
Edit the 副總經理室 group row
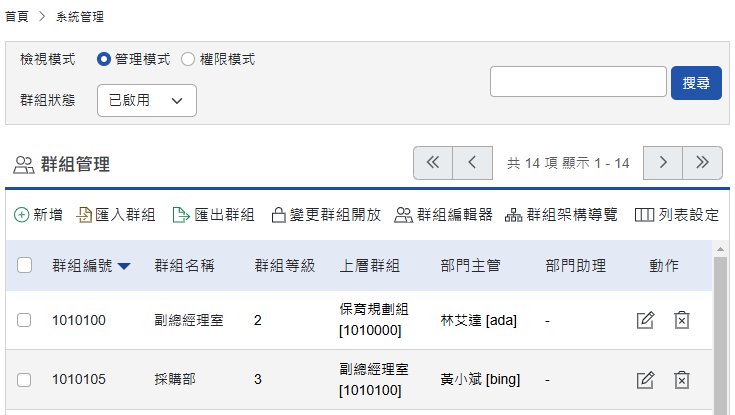646,320
